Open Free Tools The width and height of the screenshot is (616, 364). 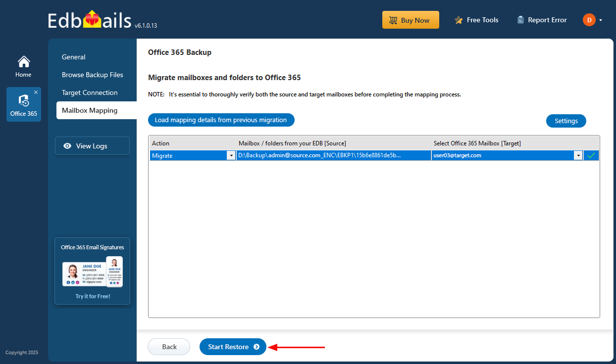click(x=476, y=20)
